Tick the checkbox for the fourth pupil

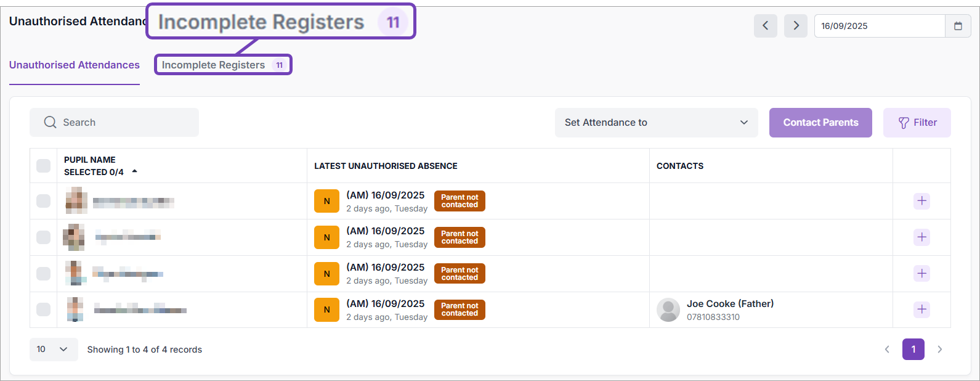[43, 309]
